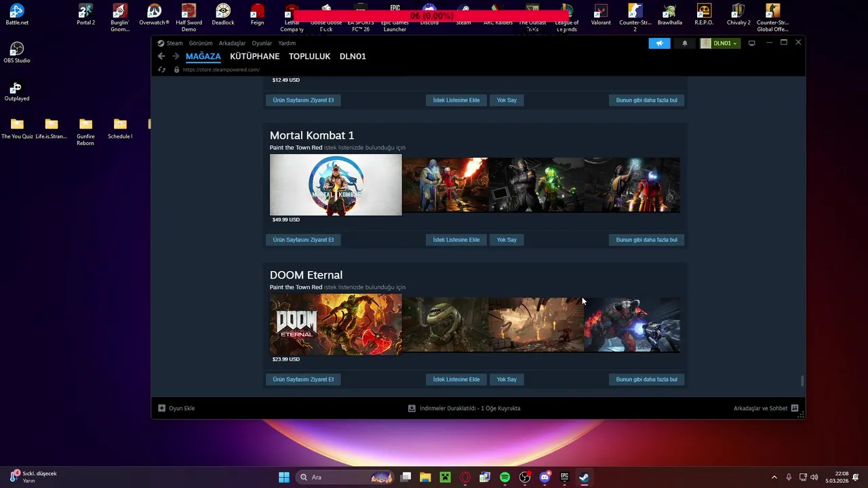Open Battle.net desktop shortcut
The width and height of the screenshot is (868, 488).
(17, 15)
